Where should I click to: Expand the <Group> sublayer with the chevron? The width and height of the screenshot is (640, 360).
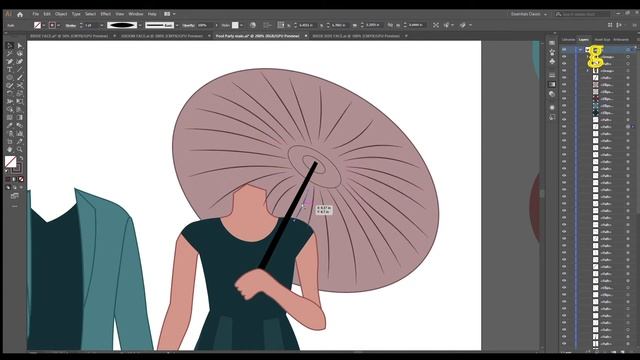pos(588,71)
